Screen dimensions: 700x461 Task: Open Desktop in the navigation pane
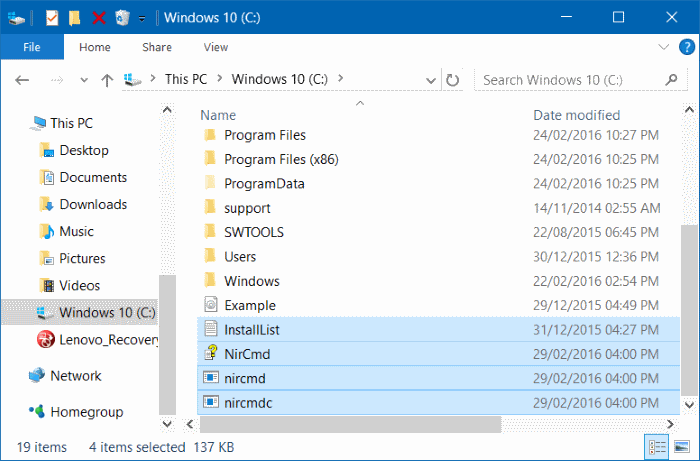coord(84,150)
